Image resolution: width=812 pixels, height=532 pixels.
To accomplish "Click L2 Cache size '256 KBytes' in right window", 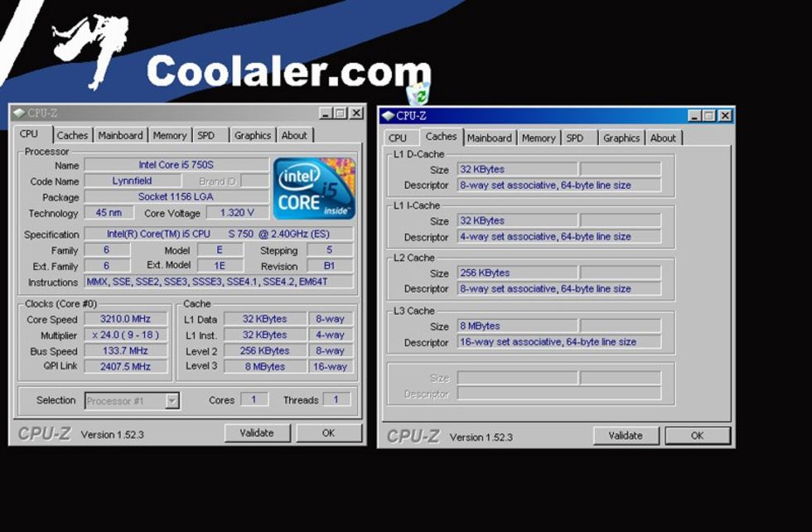I will point(517,273).
